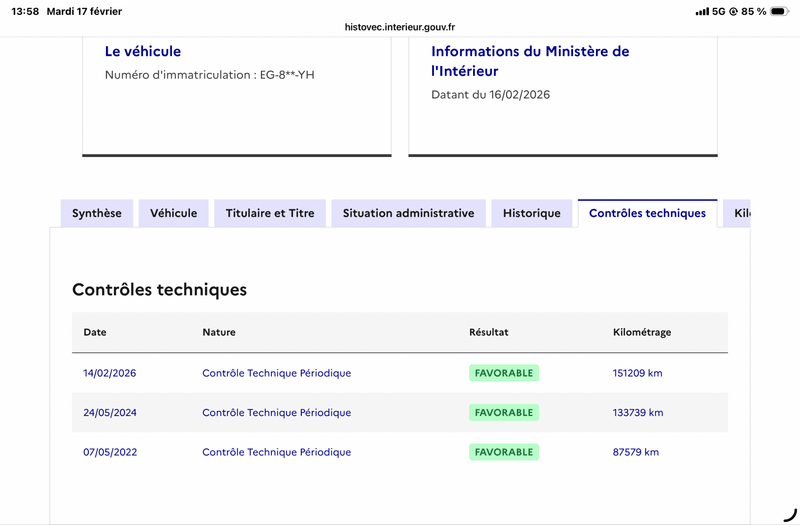Click the 14/02/2026 inspection date

(x=110, y=373)
